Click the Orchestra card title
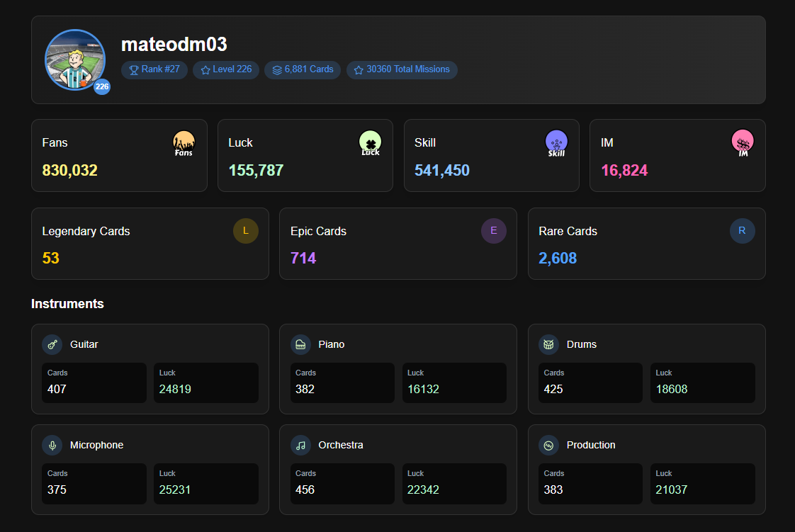This screenshot has height=532, width=795. coord(341,446)
